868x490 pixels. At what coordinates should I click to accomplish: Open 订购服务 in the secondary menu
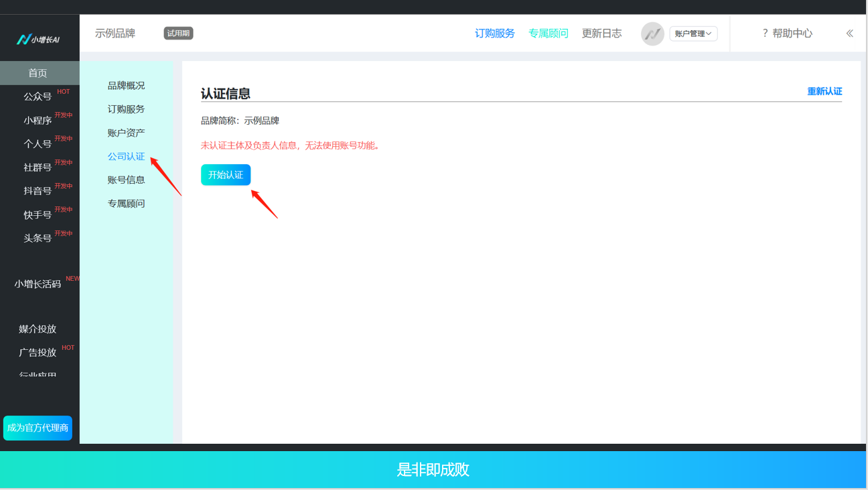click(x=126, y=109)
